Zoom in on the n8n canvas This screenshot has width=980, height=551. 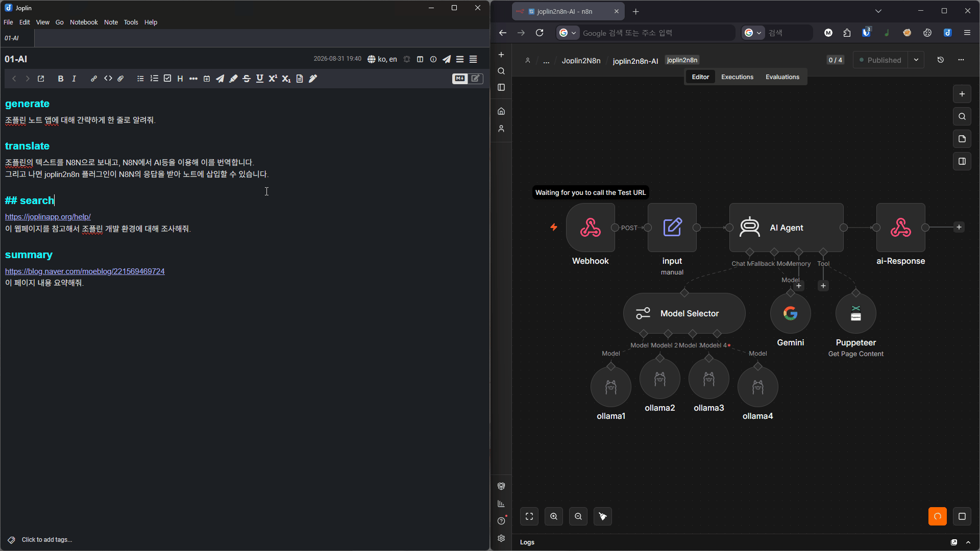[x=554, y=516]
